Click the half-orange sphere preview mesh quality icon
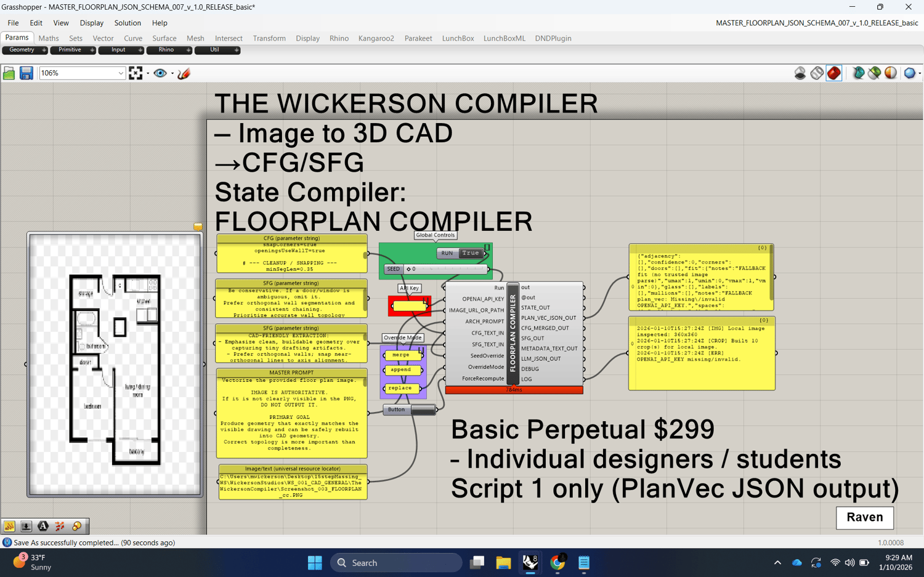Screen dimensions: 924x577 [x=891, y=73]
